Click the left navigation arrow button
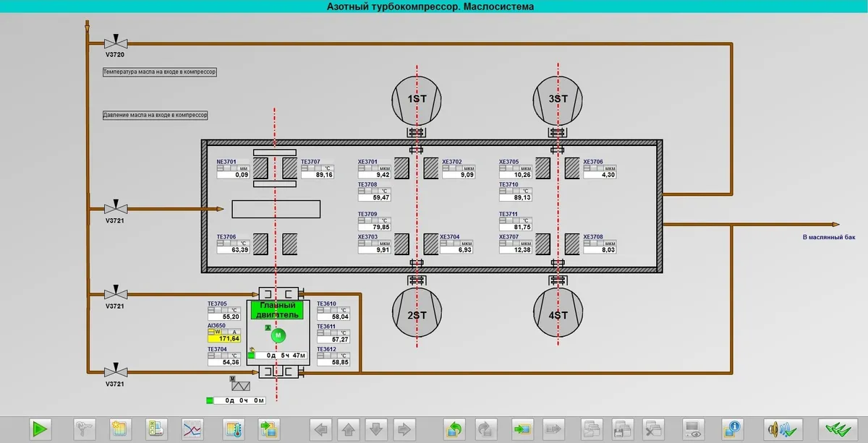 click(x=321, y=429)
